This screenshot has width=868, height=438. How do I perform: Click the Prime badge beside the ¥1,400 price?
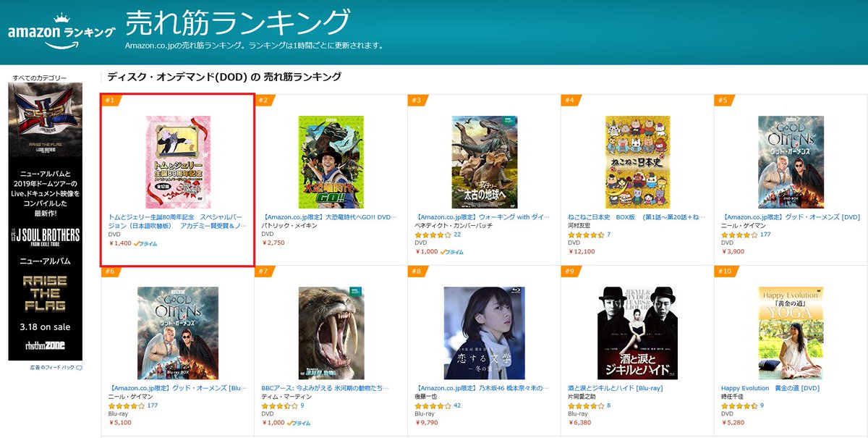pos(146,243)
